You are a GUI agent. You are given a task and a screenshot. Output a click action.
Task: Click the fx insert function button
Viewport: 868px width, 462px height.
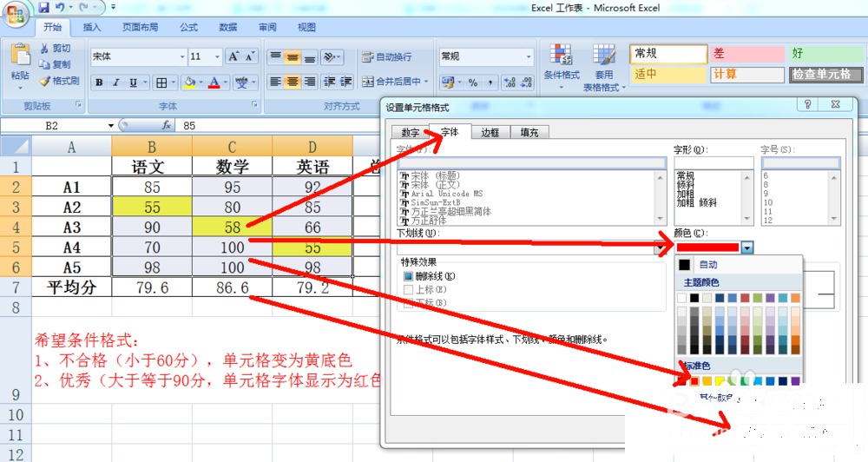coord(166,126)
